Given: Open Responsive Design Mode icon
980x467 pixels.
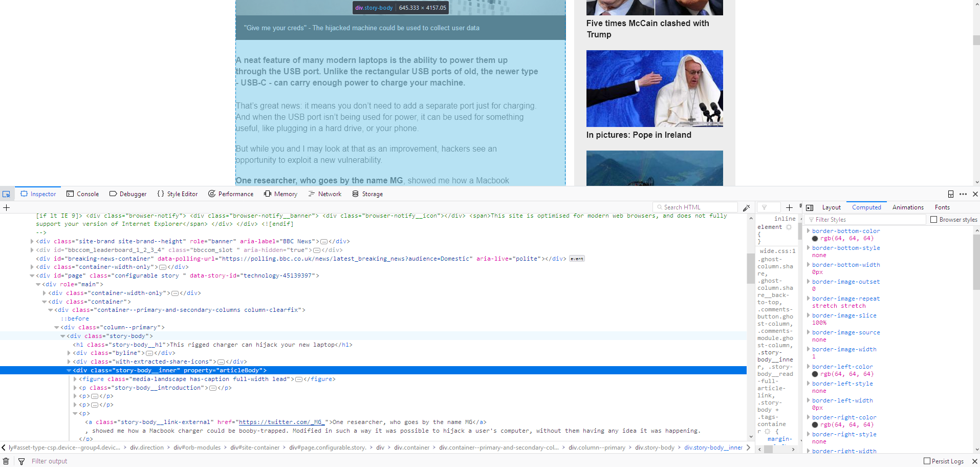Looking at the screenshot, I should coord(951,194).
